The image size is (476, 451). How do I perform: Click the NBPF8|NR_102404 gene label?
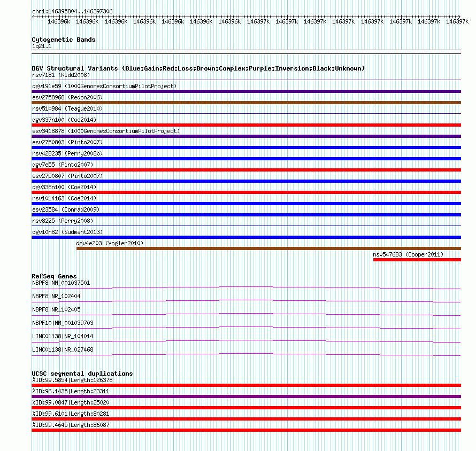(x=56, y=297)
